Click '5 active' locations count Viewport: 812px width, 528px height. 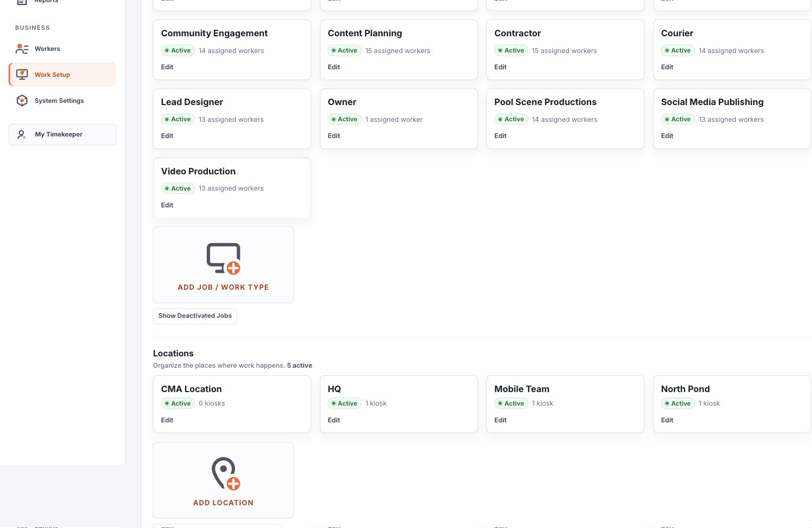click(x=299, y=366)
